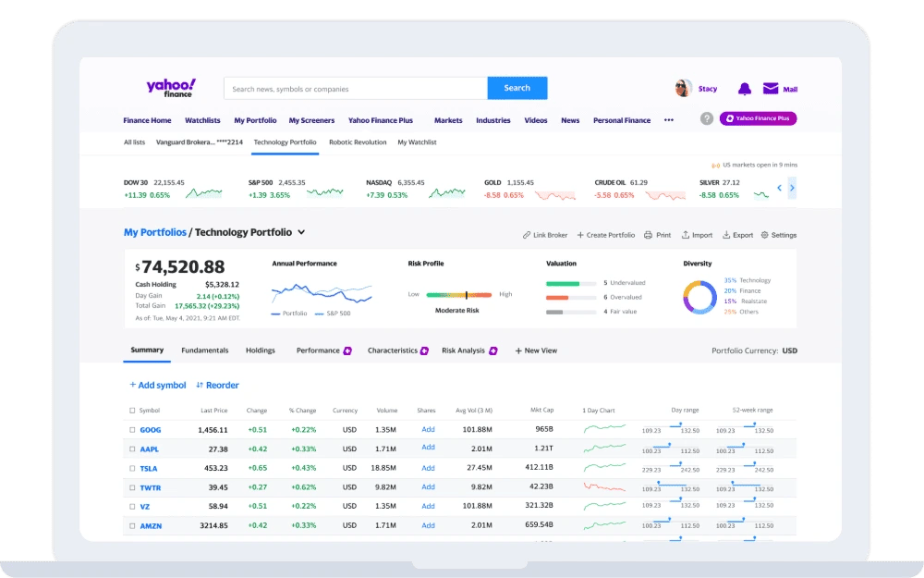Click the diversity donut chart
The width and height of the screenshot is (924, 578).
pyautogui.click(x=699, y=297)
